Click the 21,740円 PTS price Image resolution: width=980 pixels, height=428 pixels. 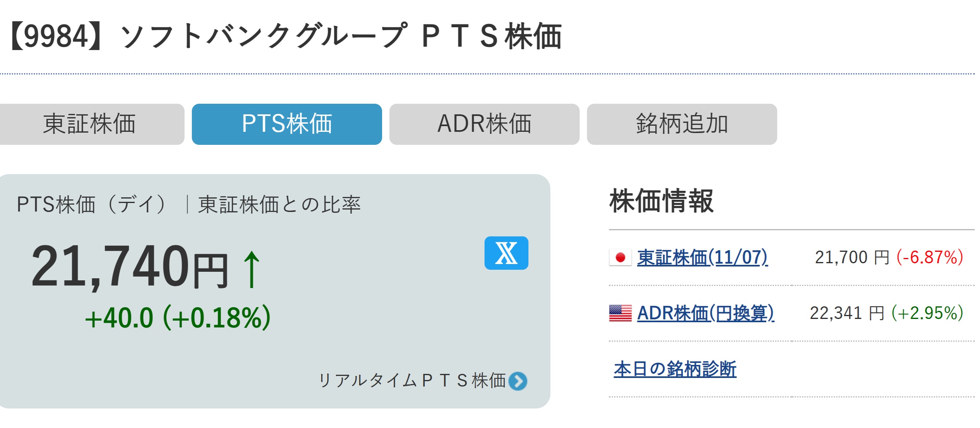(x=129, y=267)
